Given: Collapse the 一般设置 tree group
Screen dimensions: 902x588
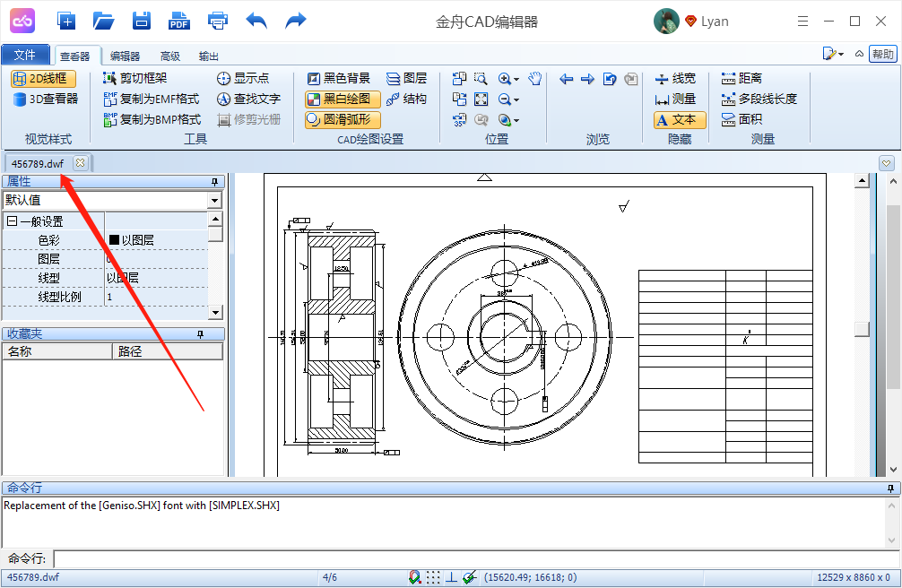Looking at the screenshot, I should pos(12,221).
